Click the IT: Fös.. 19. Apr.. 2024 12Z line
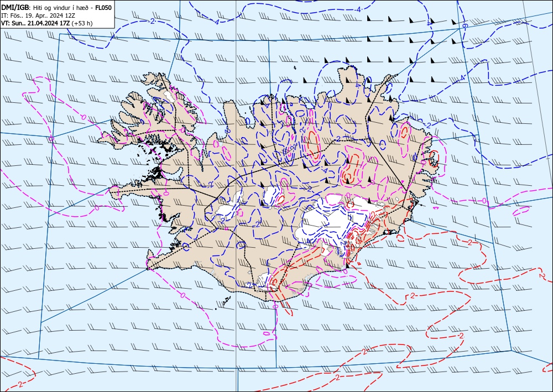 pos(39,15)
